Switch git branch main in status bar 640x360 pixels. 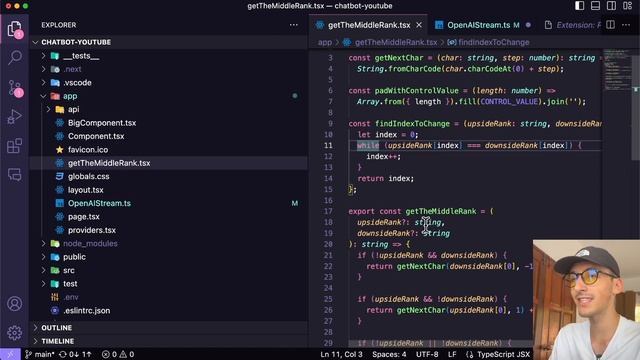40,354
